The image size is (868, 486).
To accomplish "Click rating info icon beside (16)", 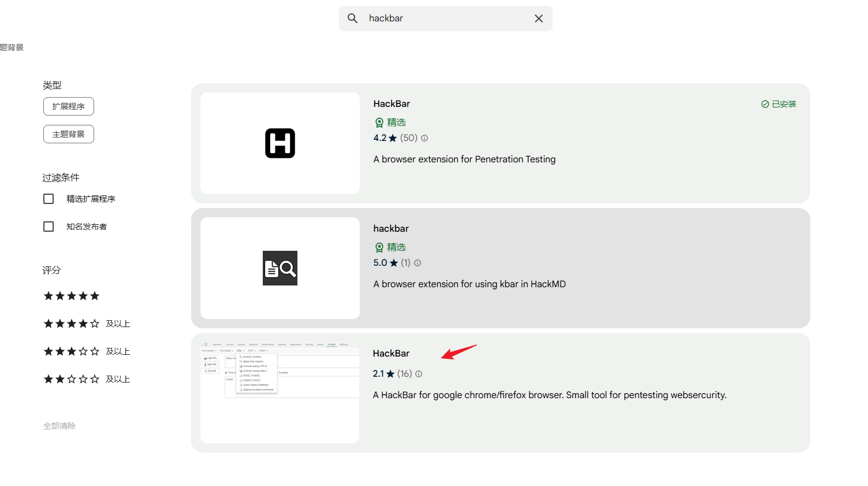I will pos(419,374).
